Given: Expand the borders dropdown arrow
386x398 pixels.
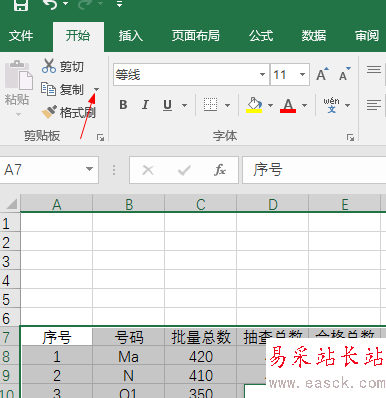Looking at the screenshot, I should coord(228,105).
